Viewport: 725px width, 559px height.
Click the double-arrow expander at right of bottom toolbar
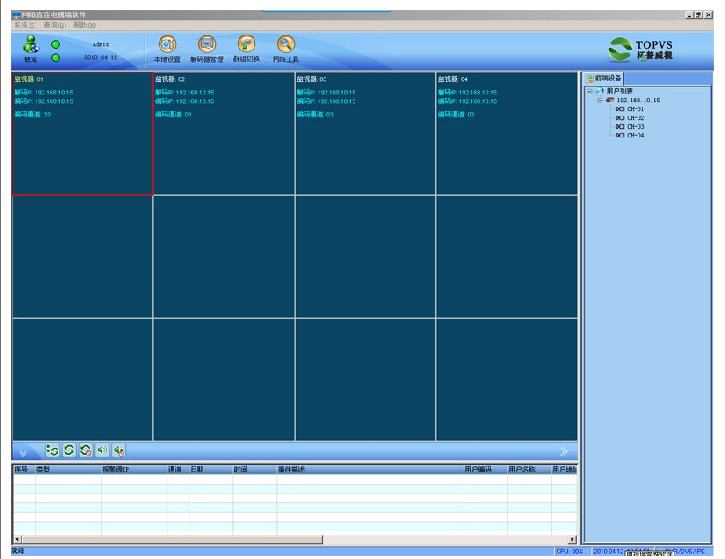[x=564, y=453]
